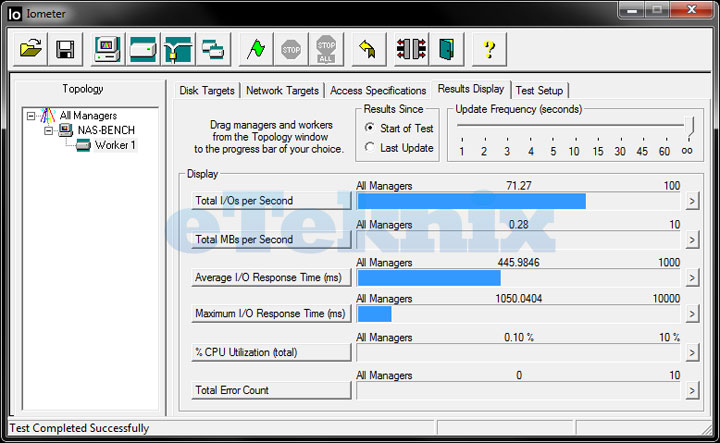
Task: Switch to Disk Targets tab
Action: tap(207, 90)
